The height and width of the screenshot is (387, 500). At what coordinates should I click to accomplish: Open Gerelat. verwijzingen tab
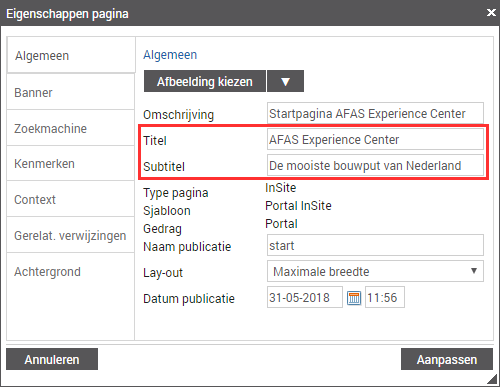click(x=70, y=235)
